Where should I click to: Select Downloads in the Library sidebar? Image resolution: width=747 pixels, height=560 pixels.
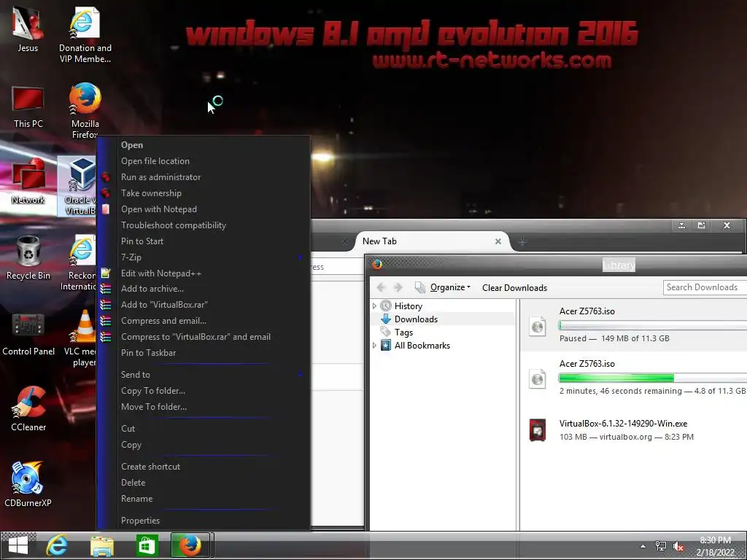416,319
